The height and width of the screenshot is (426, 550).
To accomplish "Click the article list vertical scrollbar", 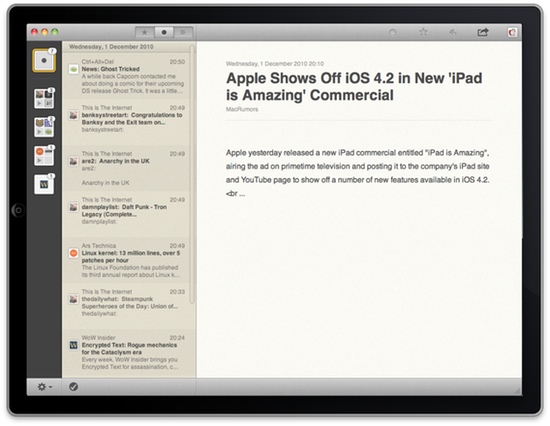I will click(x=192, y=174).
